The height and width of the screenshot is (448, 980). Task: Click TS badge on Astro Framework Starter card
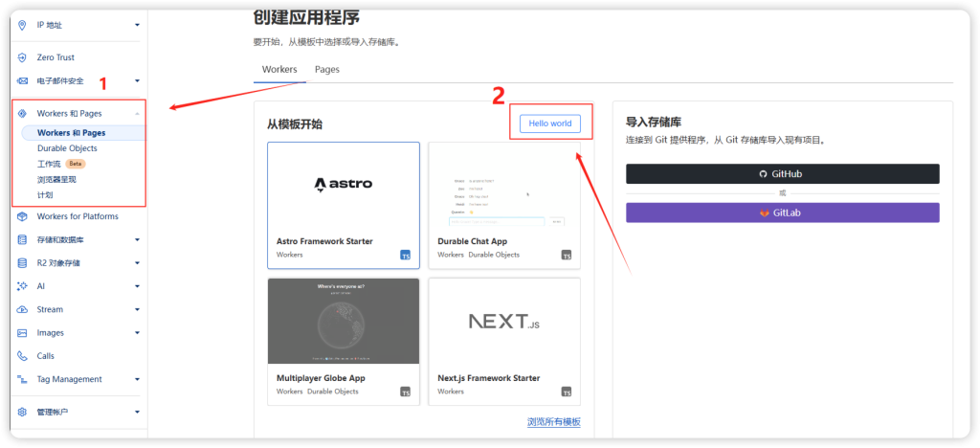(x=406, y=255)
